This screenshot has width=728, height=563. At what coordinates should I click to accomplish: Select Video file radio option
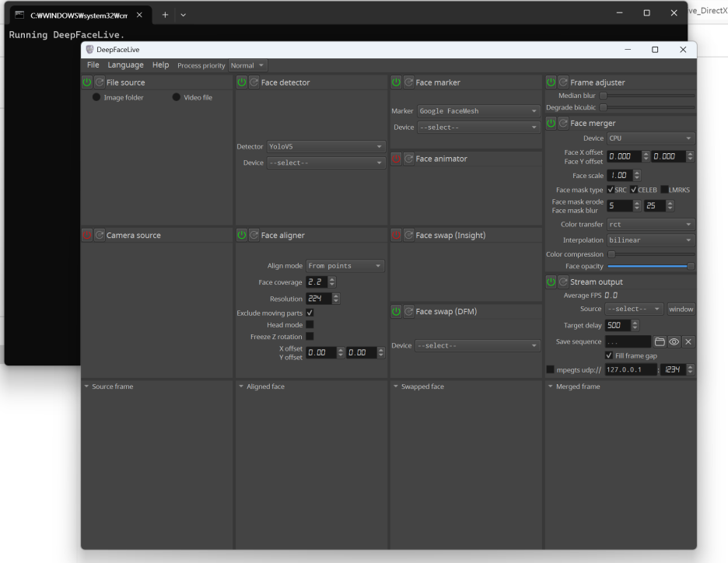(176, 97)
